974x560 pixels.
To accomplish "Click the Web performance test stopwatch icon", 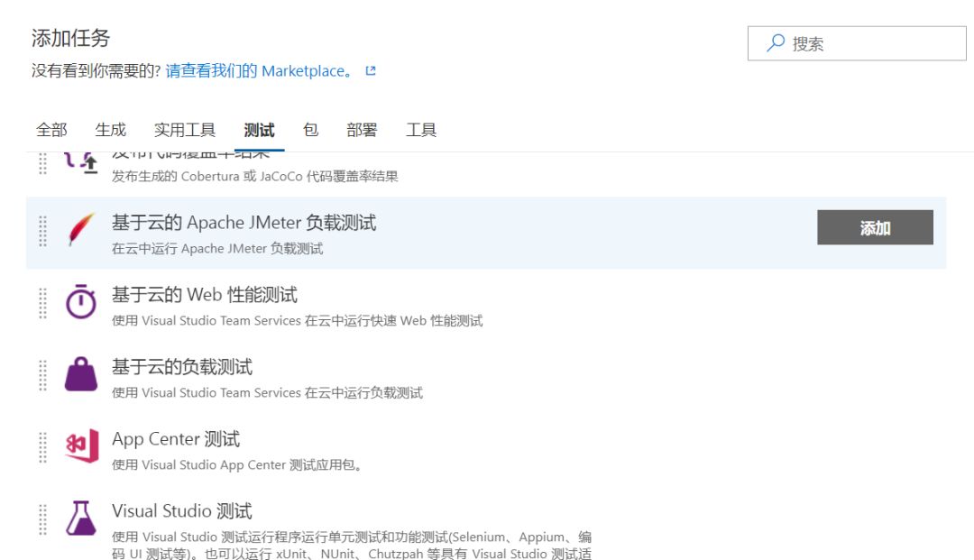I will [81, 301].
